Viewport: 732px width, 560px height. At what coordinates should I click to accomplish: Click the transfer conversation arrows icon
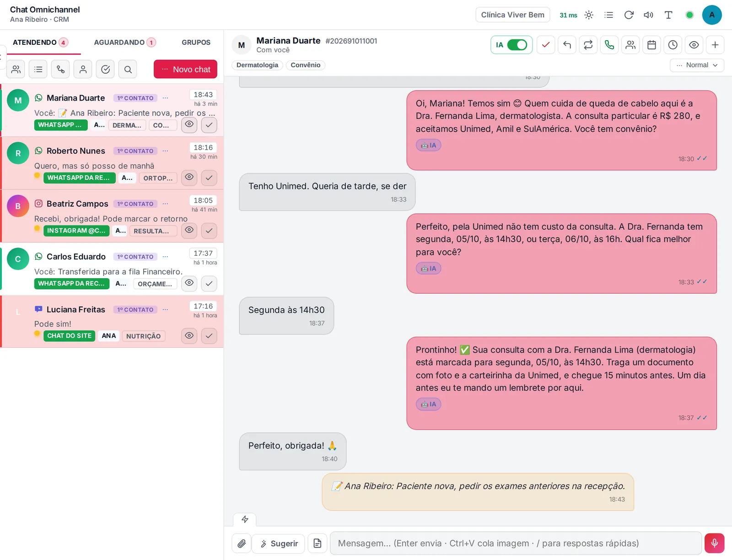pyautogui.click(x=588, y=45)
